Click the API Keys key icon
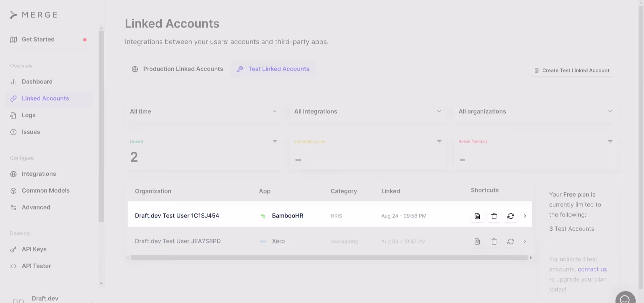644x303 pixels. click(x=13, y=249)
